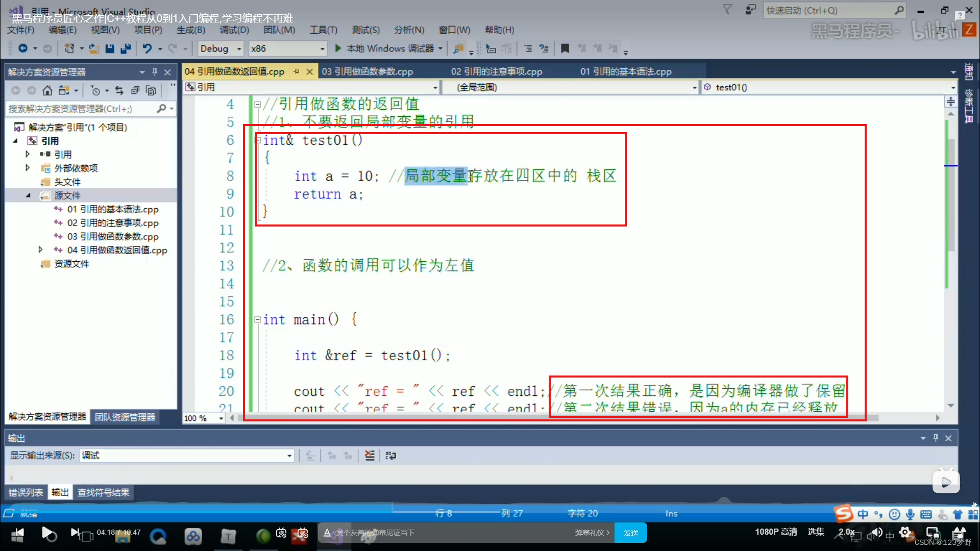This screenshot has width=980, height=551.
Task: Click the clear all output icon
Action: click(x=370, y=455)
